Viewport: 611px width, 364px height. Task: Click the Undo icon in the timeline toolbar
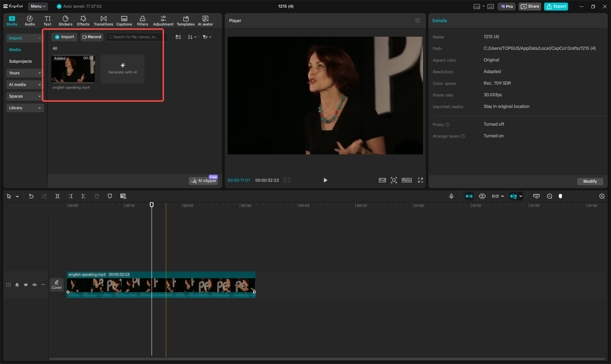31,196
